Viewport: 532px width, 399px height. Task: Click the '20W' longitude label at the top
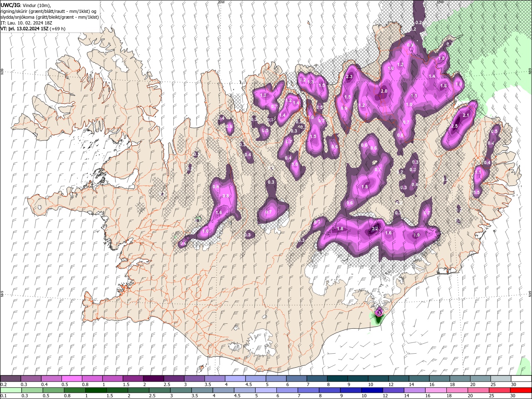(x=221, y=2)
